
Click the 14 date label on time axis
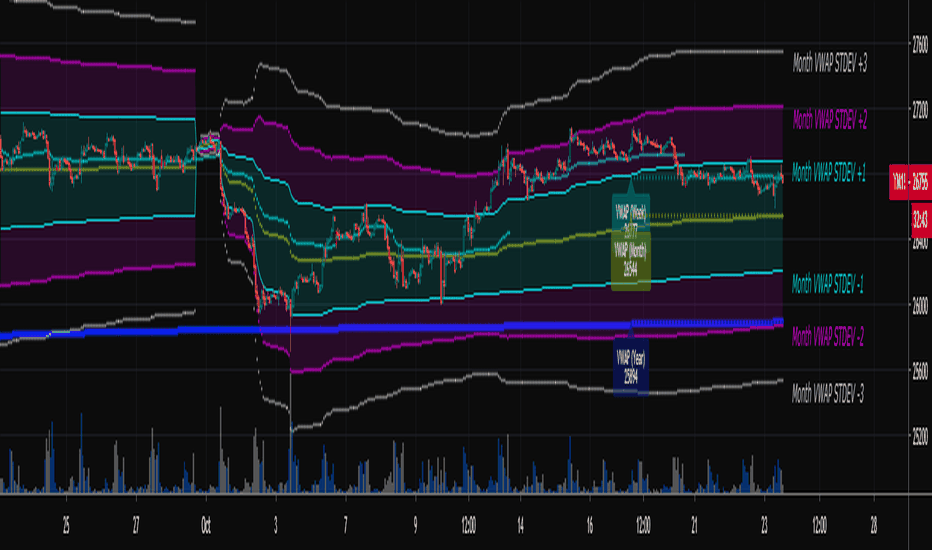520,525
